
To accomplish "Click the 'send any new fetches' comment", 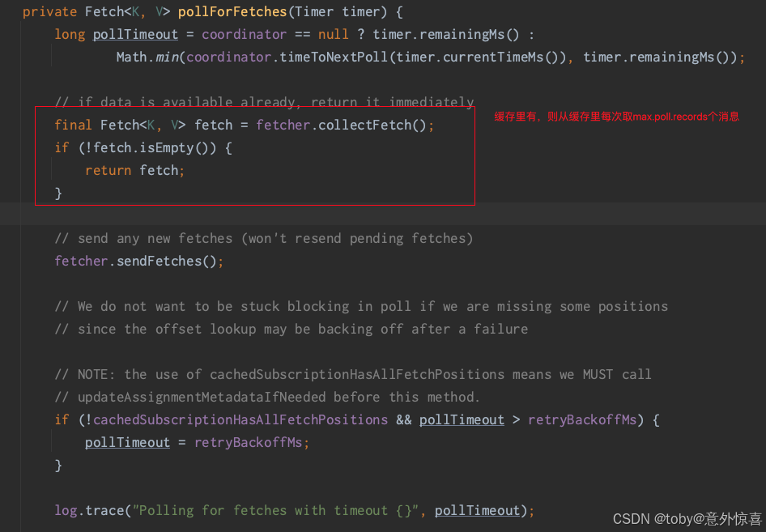I will [264, 238].
